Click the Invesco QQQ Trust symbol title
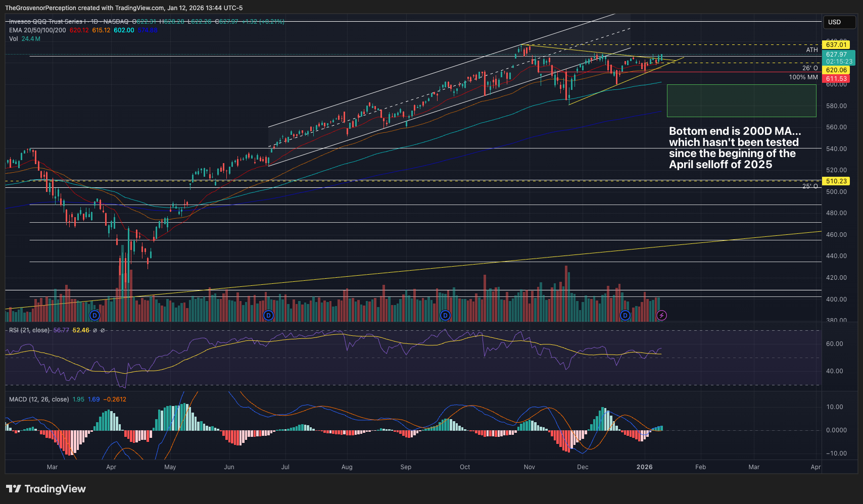 pos(45,22)
